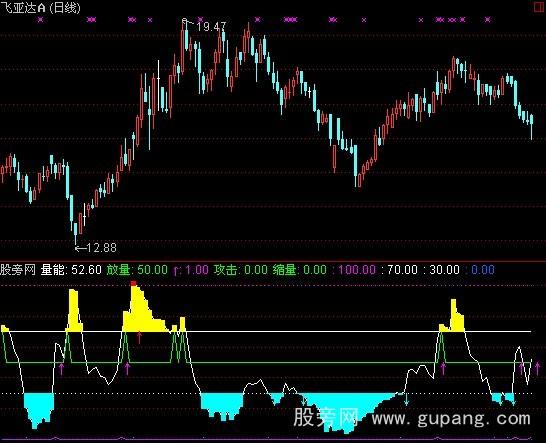Select the 放量 50.00 indicator label
The image size is (546, 443).
137,270
